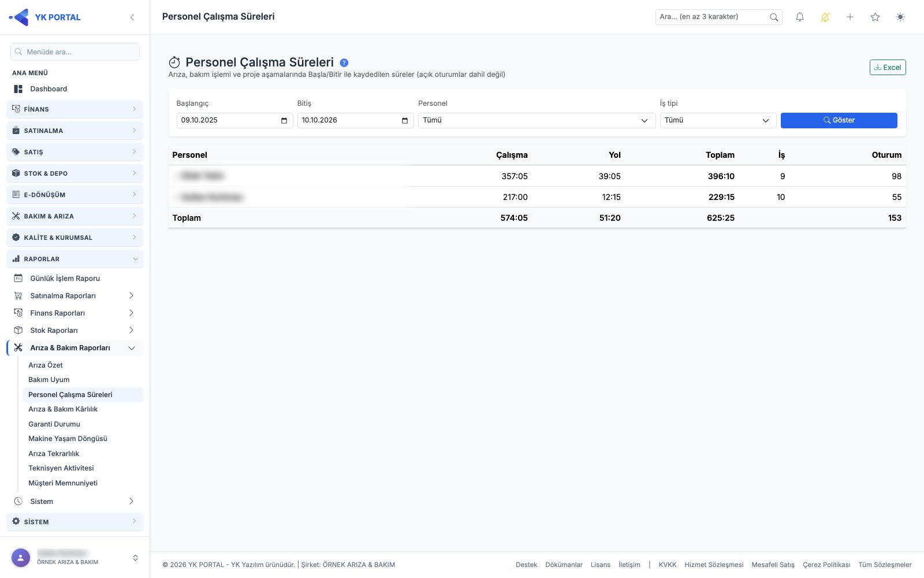
Task: Open the KVKK footer link
Action: [x=668, y=565]
